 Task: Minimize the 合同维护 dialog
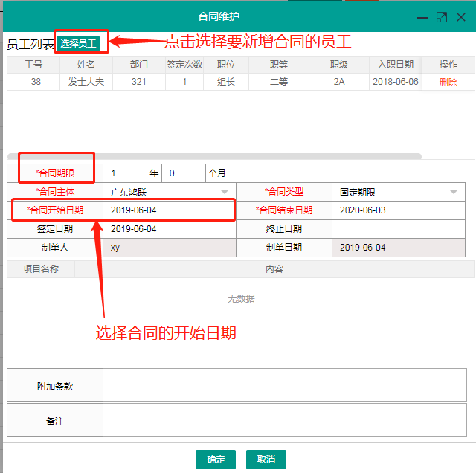point(422,16)
